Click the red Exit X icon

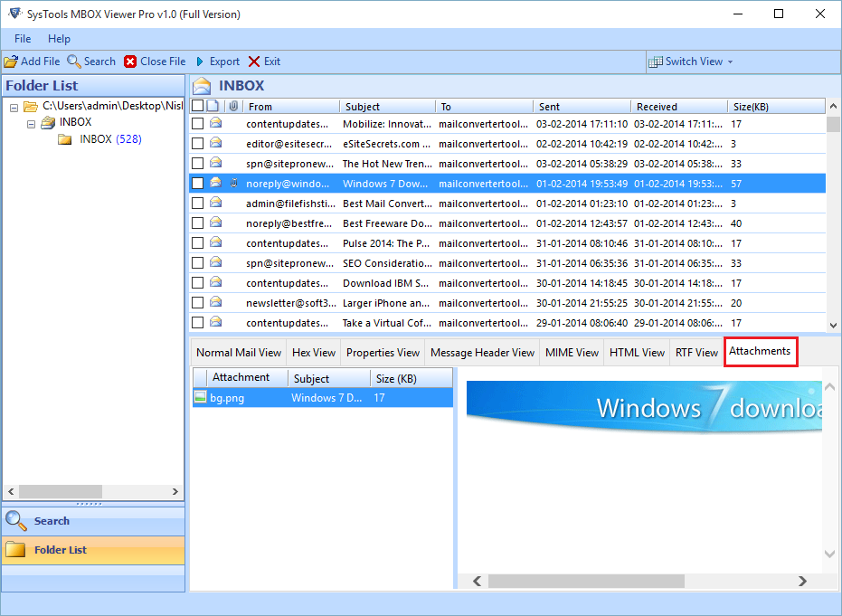[254, 62]
